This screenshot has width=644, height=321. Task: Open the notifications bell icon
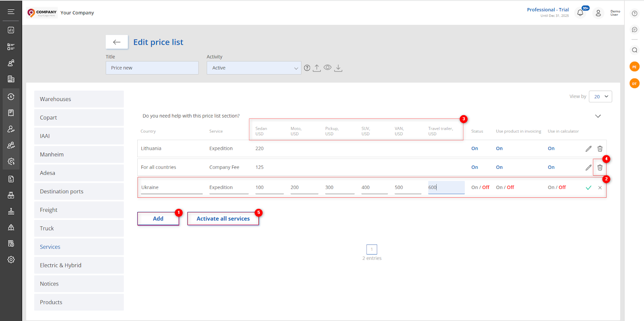(x=580, y=12)
